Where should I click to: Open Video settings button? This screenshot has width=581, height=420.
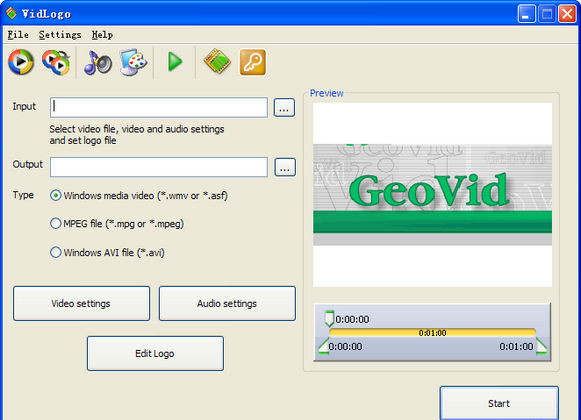coord(81,304)
